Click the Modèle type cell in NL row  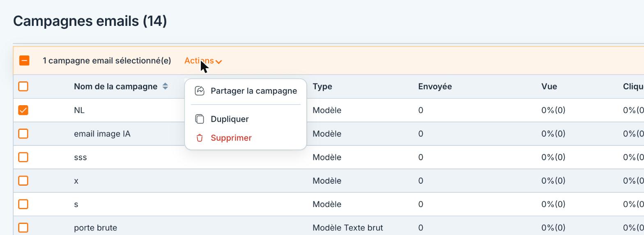click(327, 110)
